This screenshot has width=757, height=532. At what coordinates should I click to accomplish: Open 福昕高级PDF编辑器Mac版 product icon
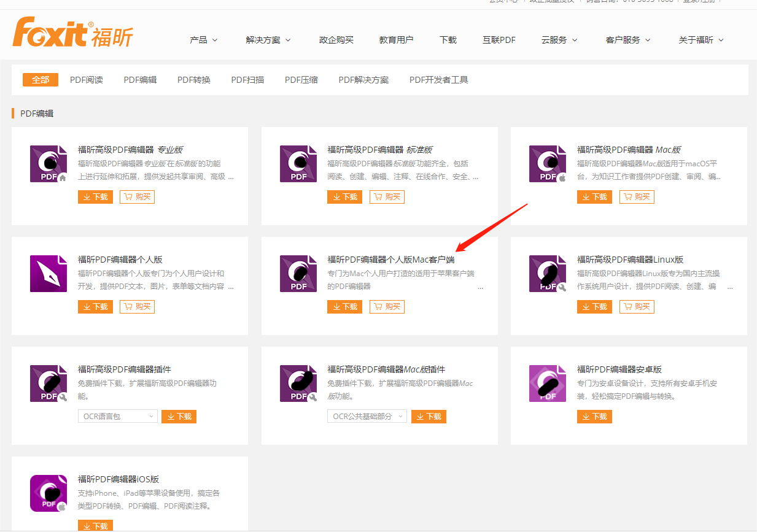[548, 164]
